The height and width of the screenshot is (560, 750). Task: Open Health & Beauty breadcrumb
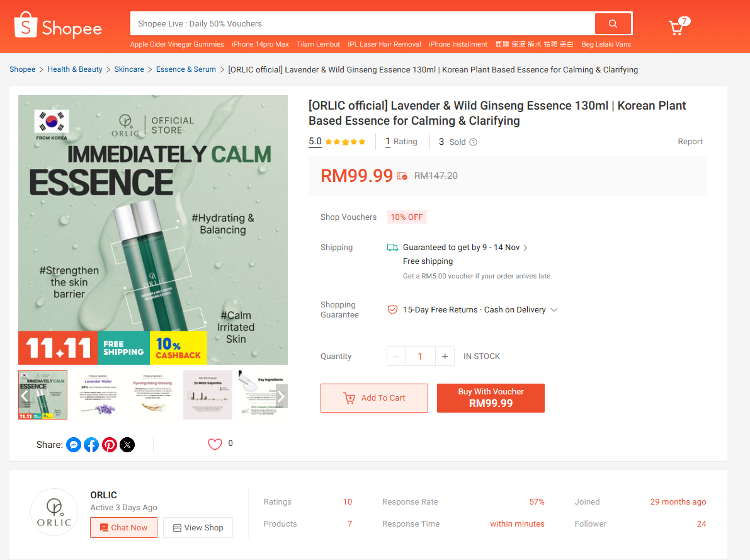point(75,69)
